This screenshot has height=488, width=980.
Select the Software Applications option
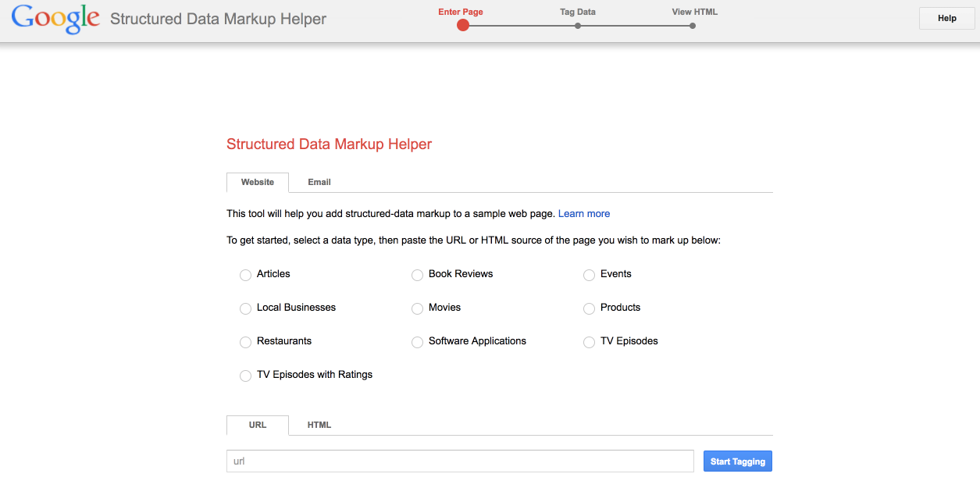tap(417, 342)
